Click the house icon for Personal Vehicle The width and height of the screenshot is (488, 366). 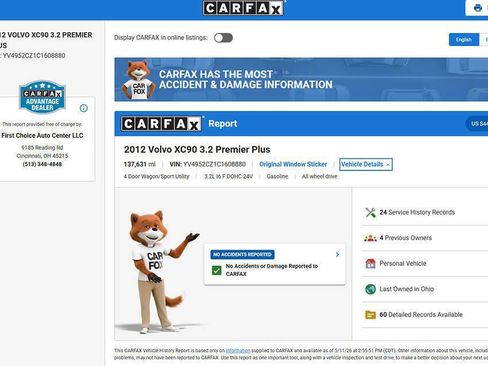pos(370,263)
